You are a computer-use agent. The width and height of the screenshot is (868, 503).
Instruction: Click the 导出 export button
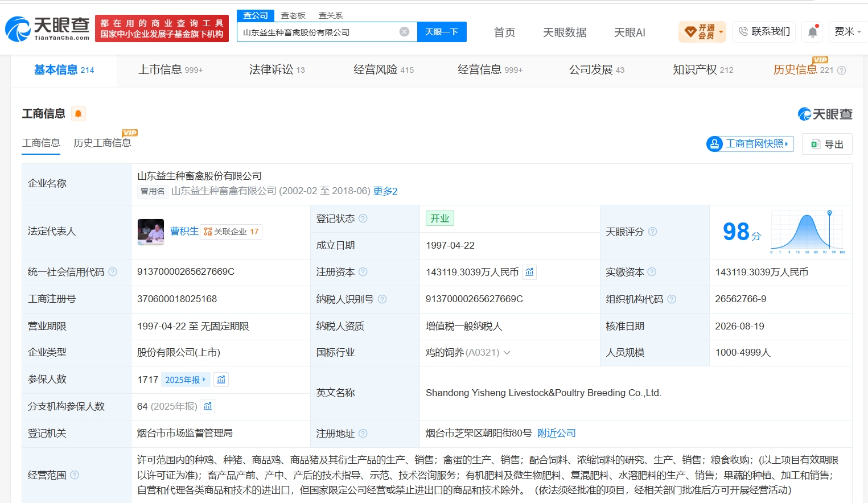[827, 144]
